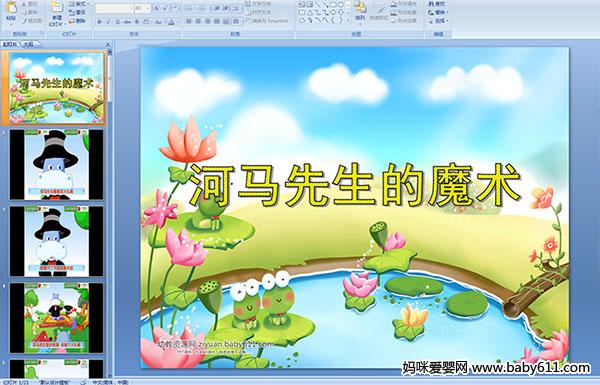
Task: Expand the Select dropdown in editing group
Action: click(x=439, y=21)
